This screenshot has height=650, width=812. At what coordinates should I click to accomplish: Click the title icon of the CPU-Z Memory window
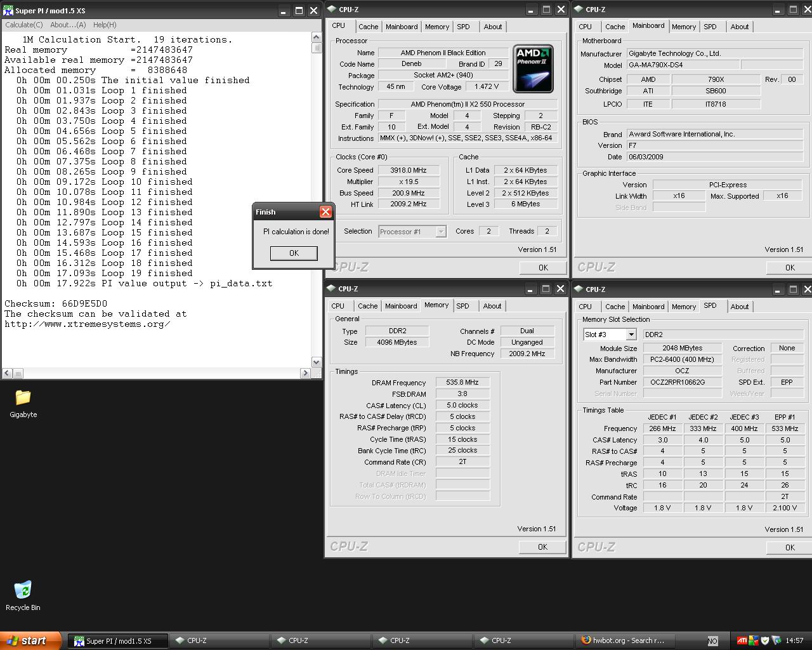[x=332, y=289]
